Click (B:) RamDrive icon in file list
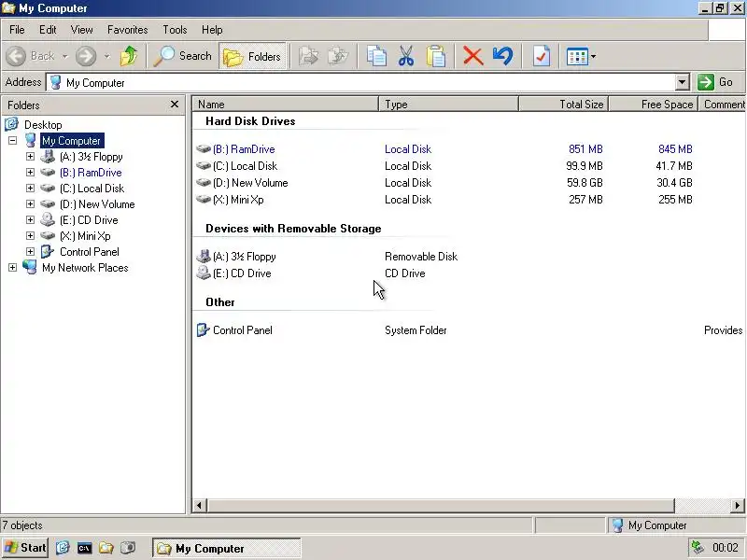This screenshot has width=747, height=560. click(204, 149)
